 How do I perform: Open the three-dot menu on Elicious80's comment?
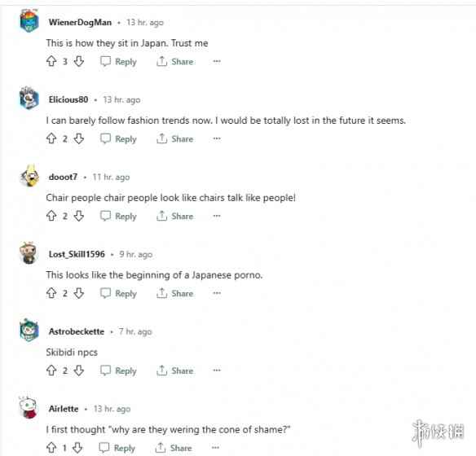217,138
